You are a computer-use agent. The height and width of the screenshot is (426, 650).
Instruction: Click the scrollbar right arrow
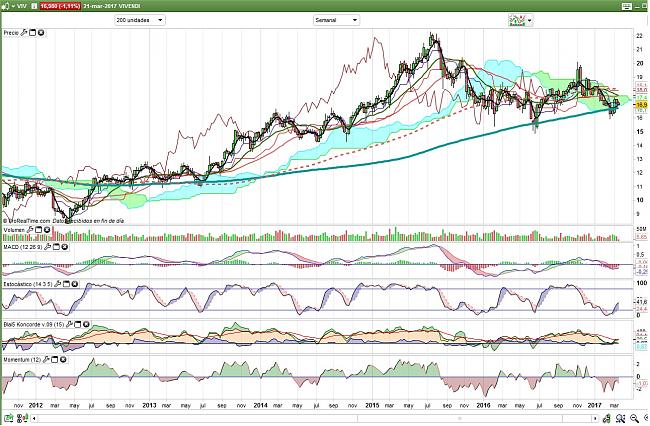[595, 419]
